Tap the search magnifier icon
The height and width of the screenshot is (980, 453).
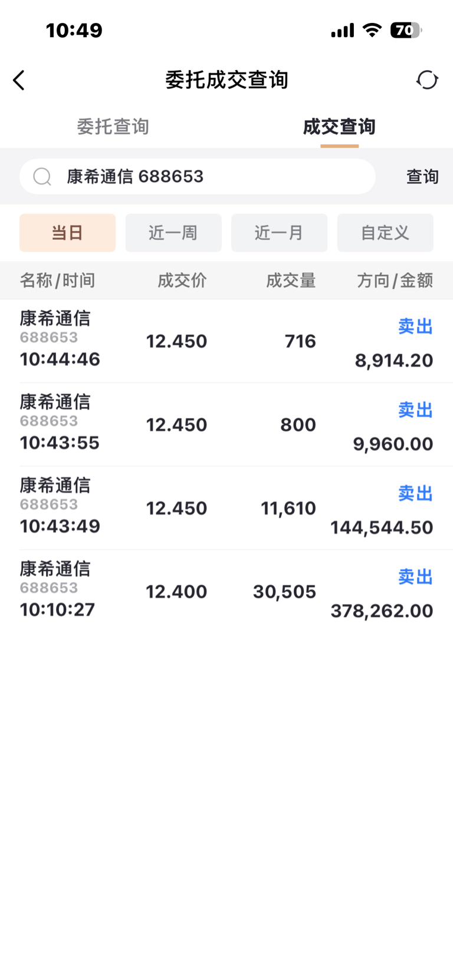point(42,176)
